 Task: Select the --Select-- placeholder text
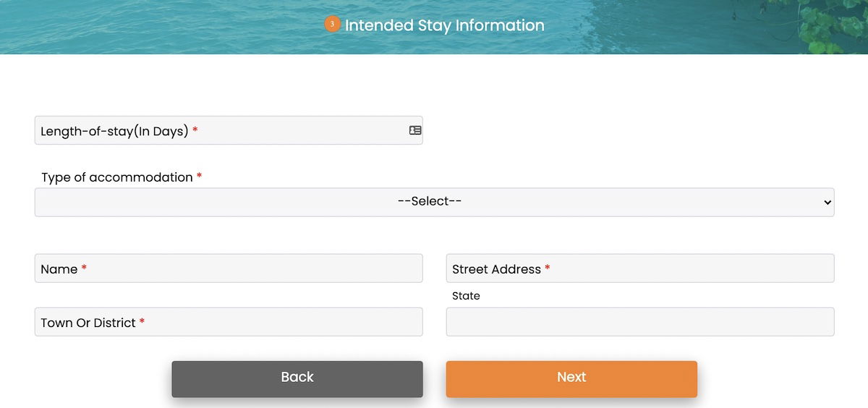430,201
